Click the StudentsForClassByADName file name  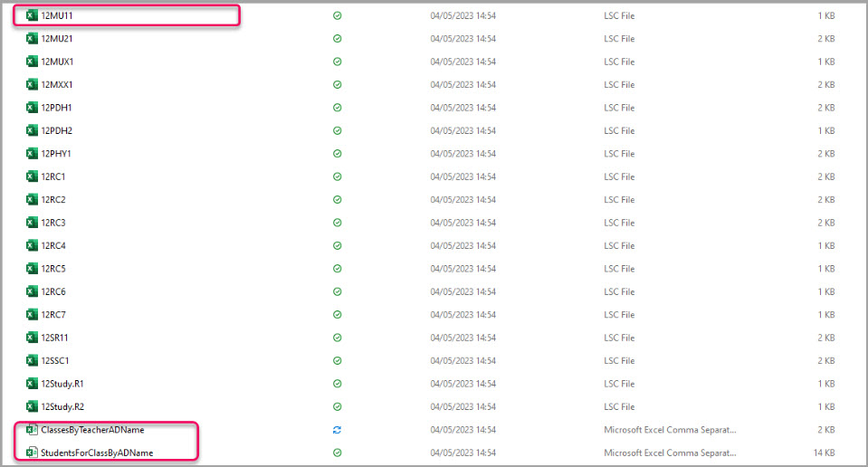[97, 452]
